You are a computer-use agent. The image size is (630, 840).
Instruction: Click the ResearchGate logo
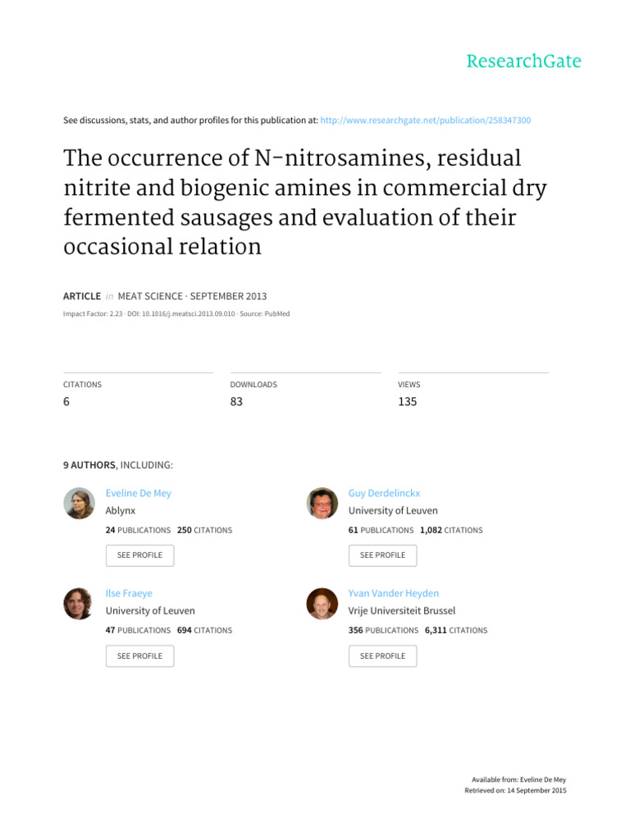(x=523, y=62)
